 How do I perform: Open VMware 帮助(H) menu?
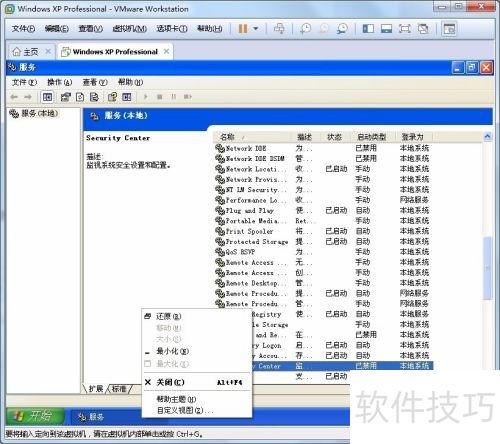[210, 29]
